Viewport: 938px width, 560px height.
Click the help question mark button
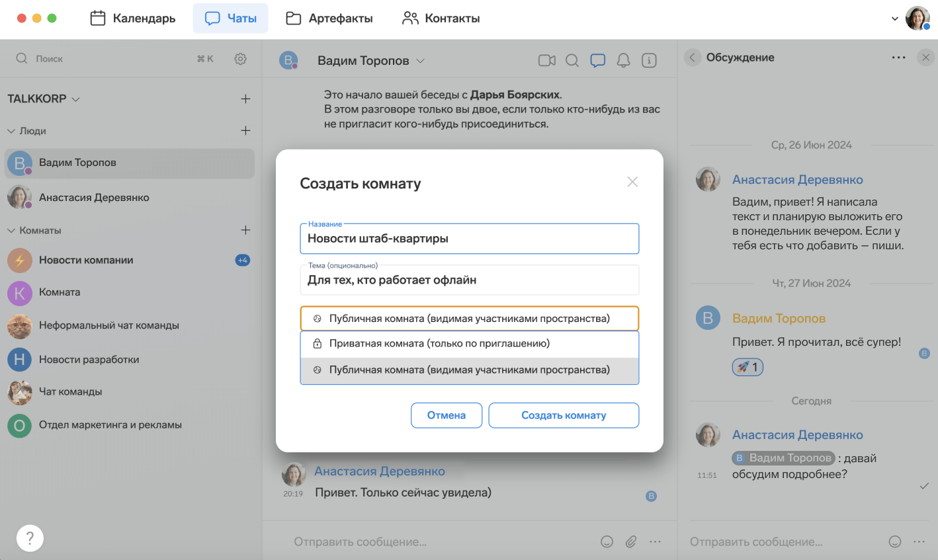(30, 538)
